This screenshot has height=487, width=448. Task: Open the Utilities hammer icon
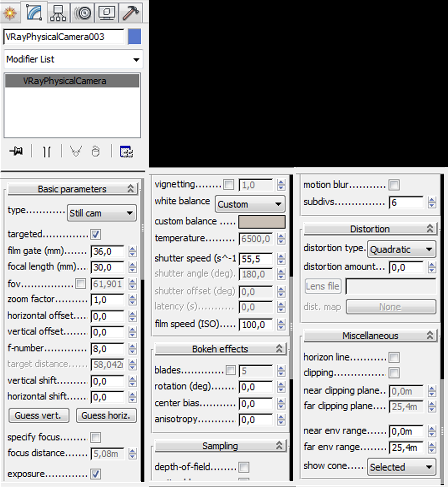pyautogui.click(x=130, y=13)
